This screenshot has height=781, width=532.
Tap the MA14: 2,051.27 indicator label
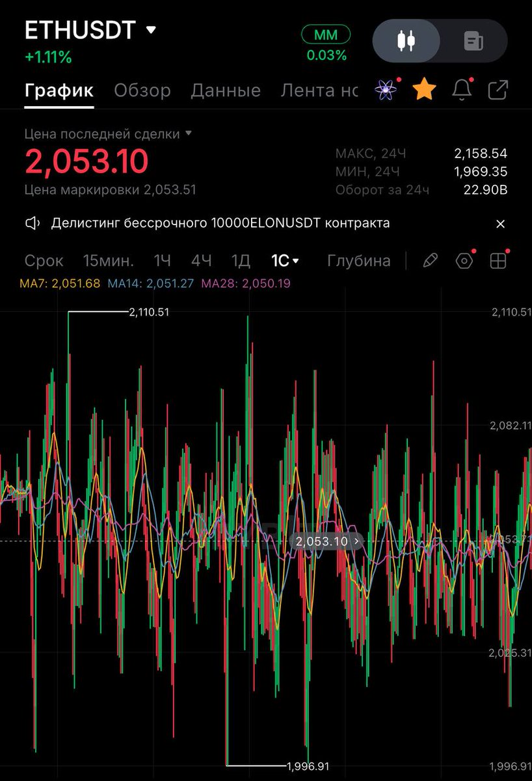pyautogui.click(x=150, y=284)
